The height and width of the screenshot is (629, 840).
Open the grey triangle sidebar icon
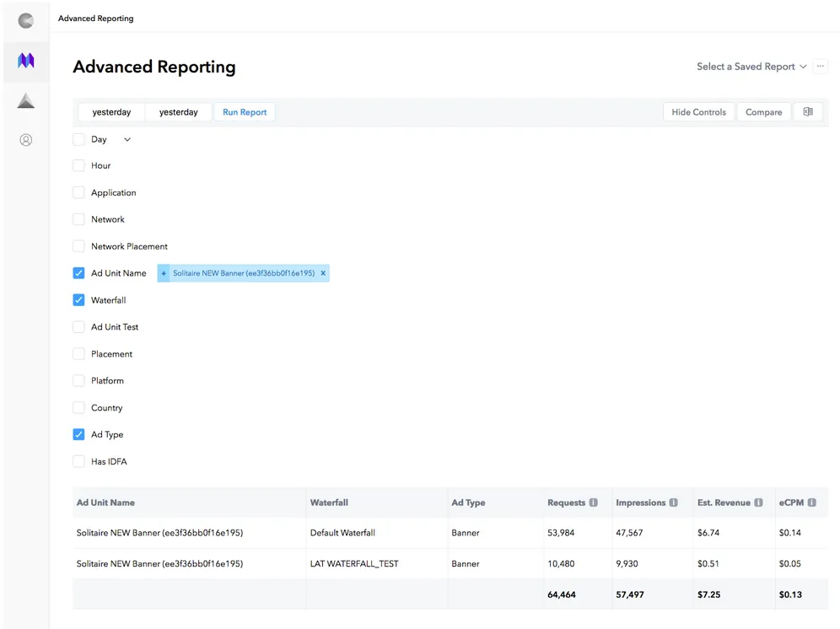click(25, 100)
